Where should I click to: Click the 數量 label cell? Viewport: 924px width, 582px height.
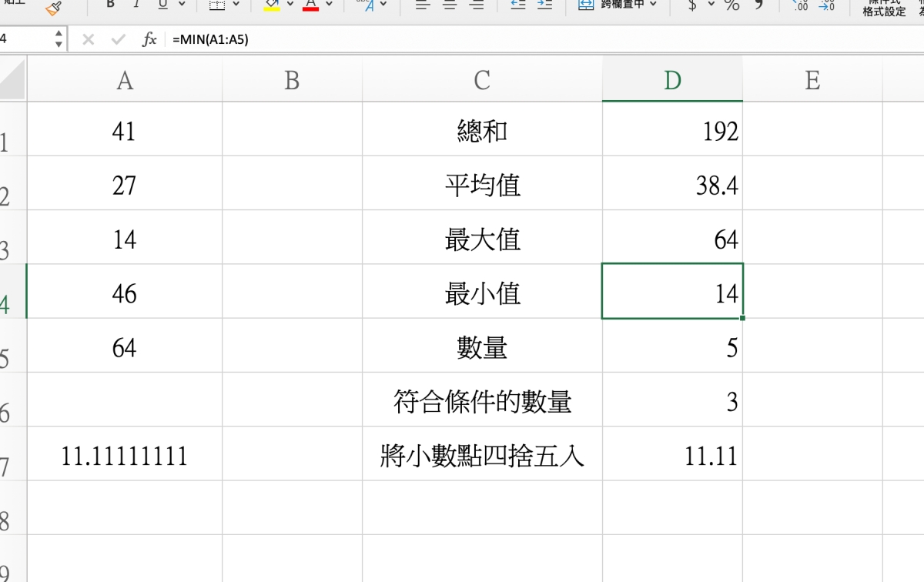pos(482,346)
